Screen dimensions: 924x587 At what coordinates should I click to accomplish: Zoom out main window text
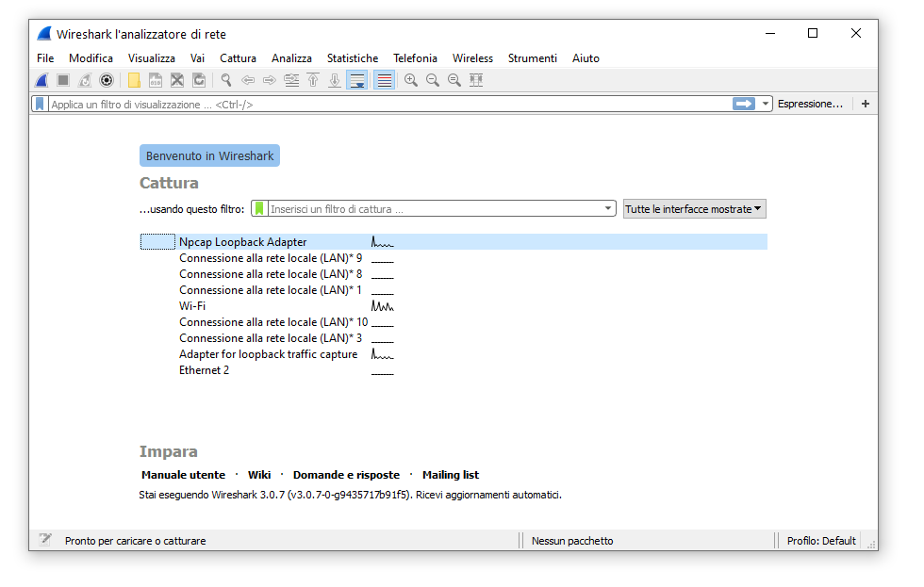coord(433,80)
